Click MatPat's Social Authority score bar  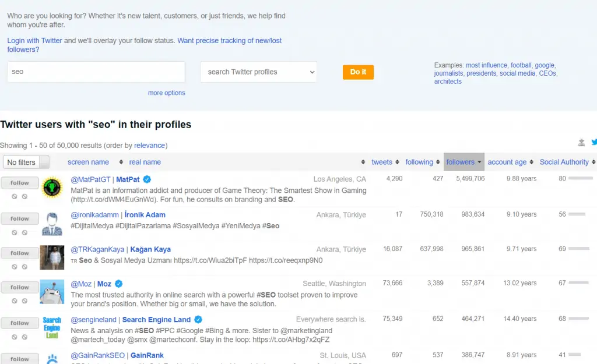[580, 179]
